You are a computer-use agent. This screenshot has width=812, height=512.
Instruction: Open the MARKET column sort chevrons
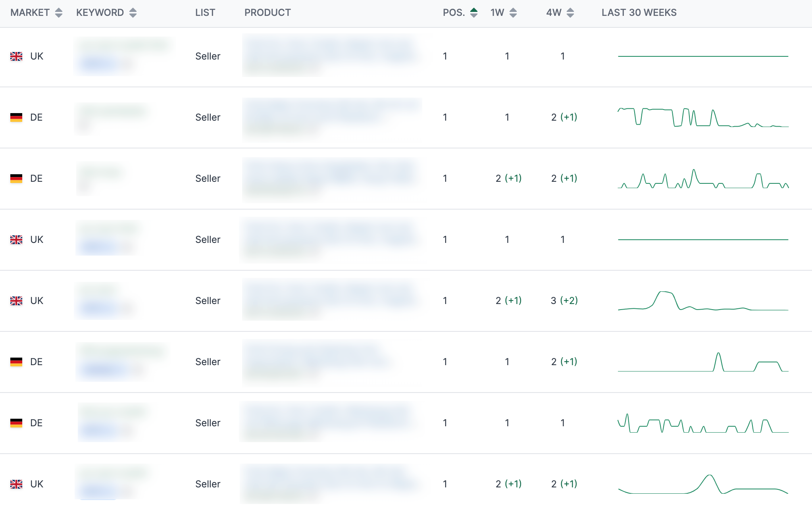coord(59,12)
